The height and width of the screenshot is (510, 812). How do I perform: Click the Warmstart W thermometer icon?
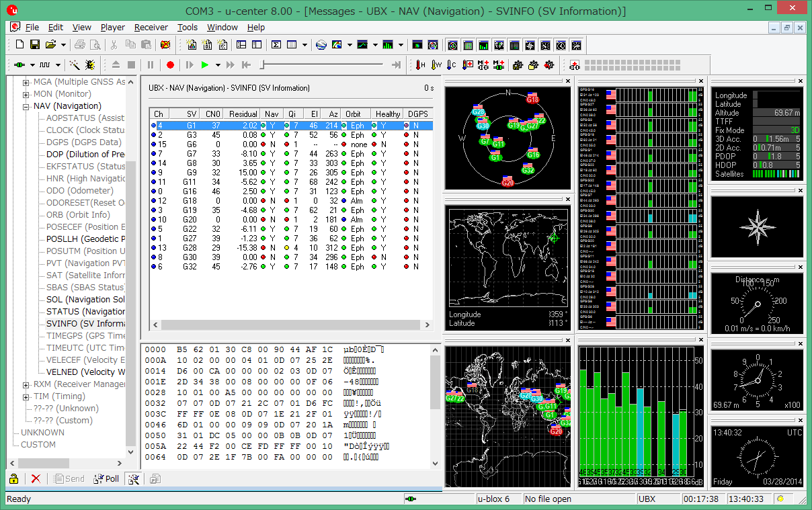coord(436,65)
